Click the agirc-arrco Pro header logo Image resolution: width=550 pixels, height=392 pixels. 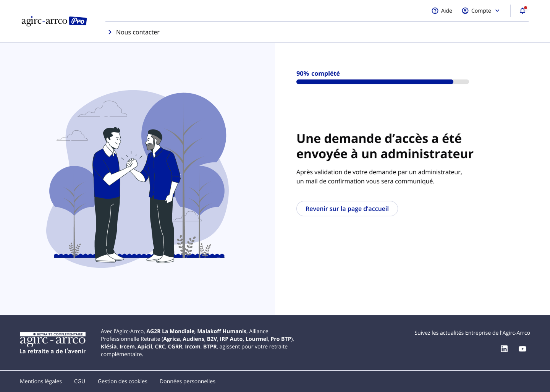tap(54, 21)
